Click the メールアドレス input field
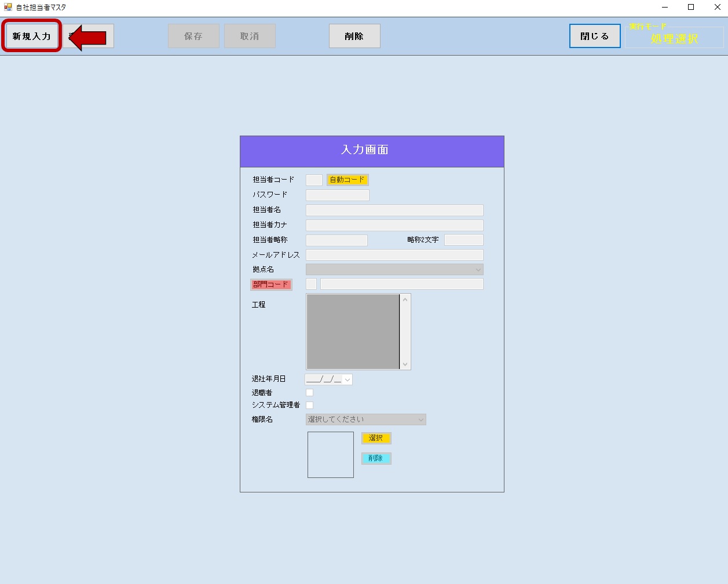Image resolution: width=728 pixels, height=584 pixels. coord(394,255)
